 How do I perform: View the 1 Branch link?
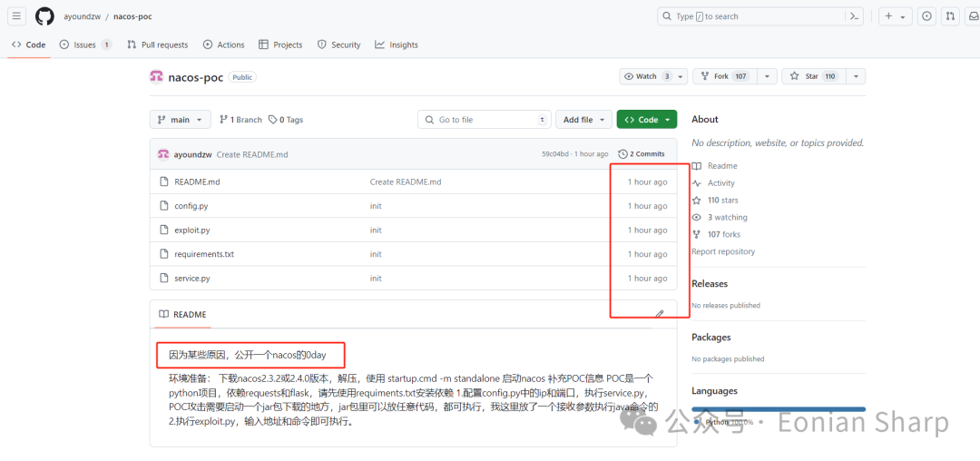240,119
